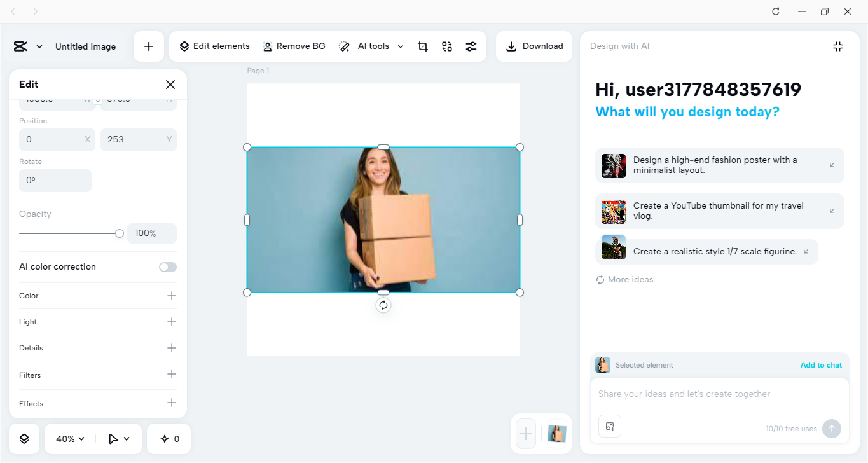Click the send arrow button

[831, 429]
